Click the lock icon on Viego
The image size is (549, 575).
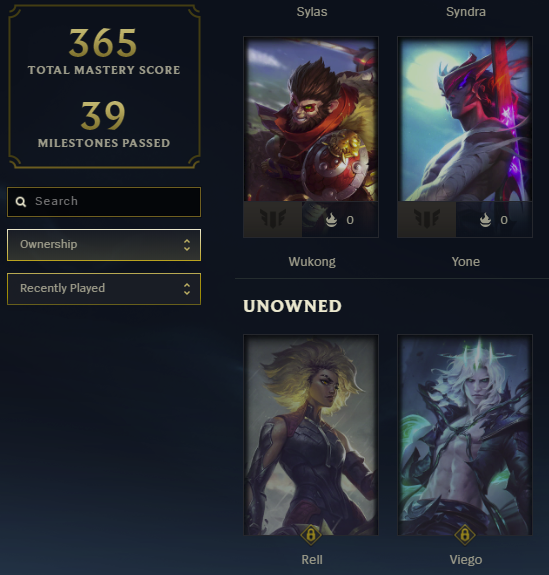coord(465,535)
